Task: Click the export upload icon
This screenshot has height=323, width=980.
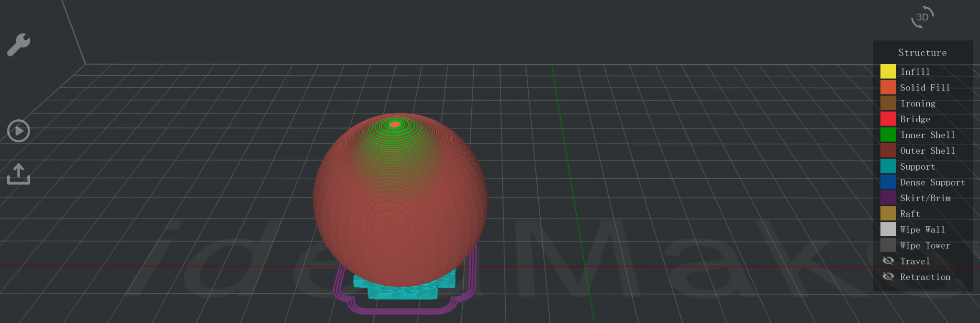Action: [19, 174]
